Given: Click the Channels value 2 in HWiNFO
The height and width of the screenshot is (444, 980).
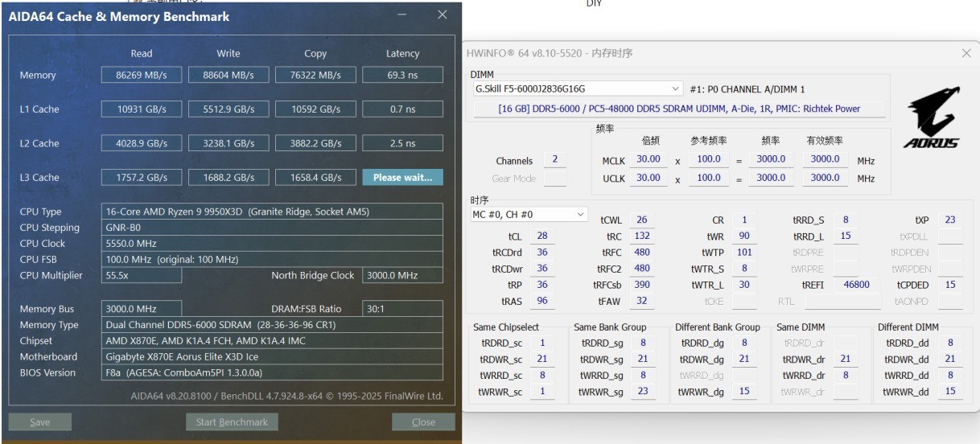Looking at the screenshot, I should tap(555, 160).
